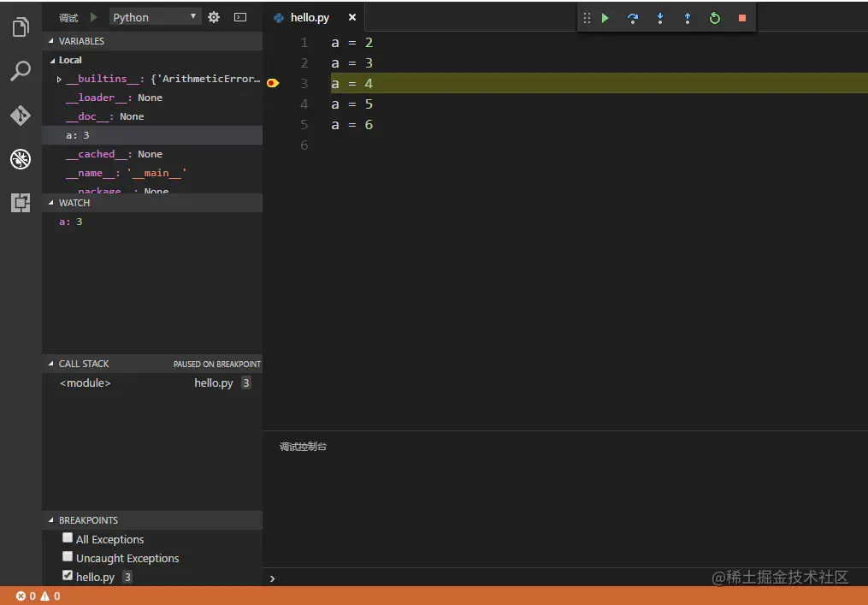Click highlighted line a = 4
Screen dimensions: 868x605
click(x=599, y=83)
